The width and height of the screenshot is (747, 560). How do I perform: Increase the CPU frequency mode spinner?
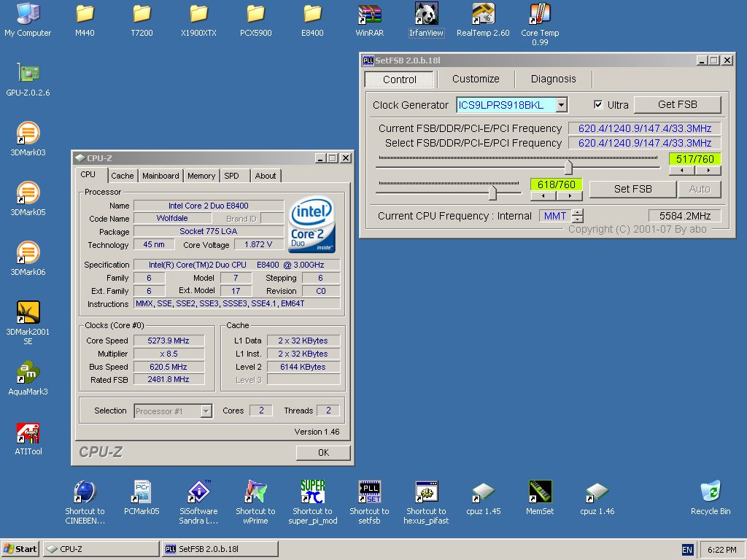578,212
